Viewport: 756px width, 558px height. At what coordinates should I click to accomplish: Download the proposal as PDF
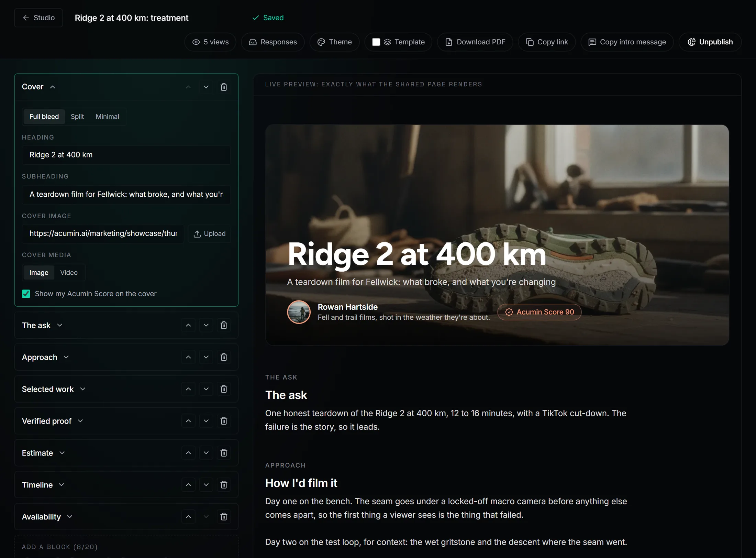pos(475,42)
